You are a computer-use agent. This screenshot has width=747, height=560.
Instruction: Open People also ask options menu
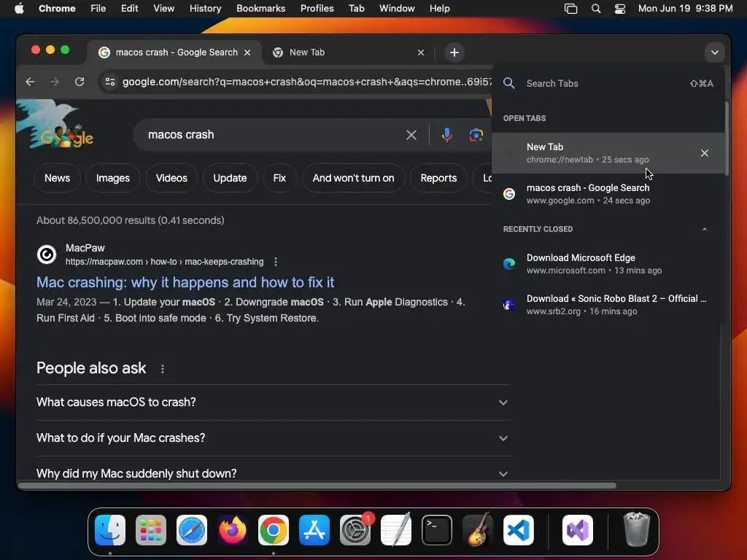[x=163, y=368]
